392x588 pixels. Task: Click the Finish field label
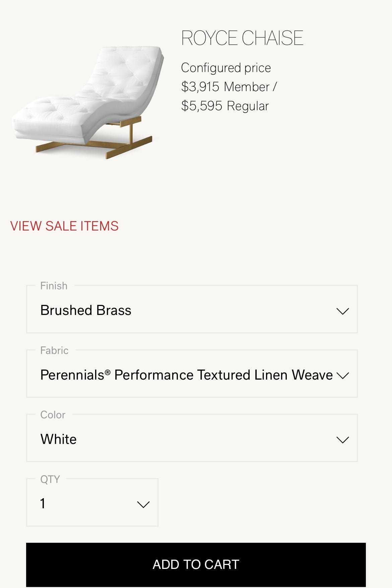(x=54, y=286)
